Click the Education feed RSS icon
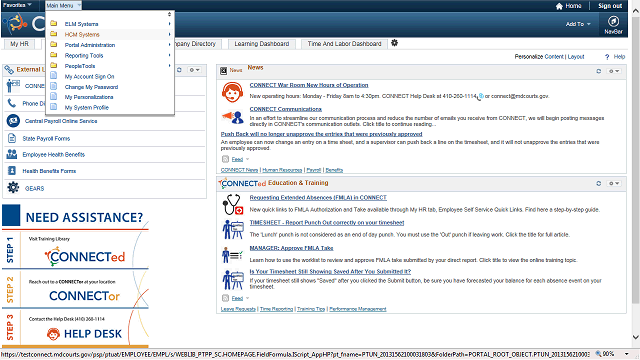 coord(225,298)
